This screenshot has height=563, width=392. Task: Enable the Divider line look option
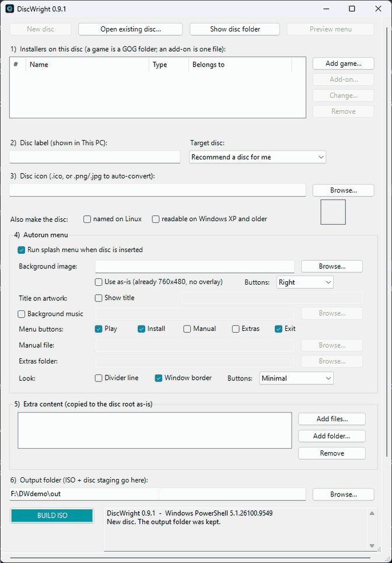point(116,378)
